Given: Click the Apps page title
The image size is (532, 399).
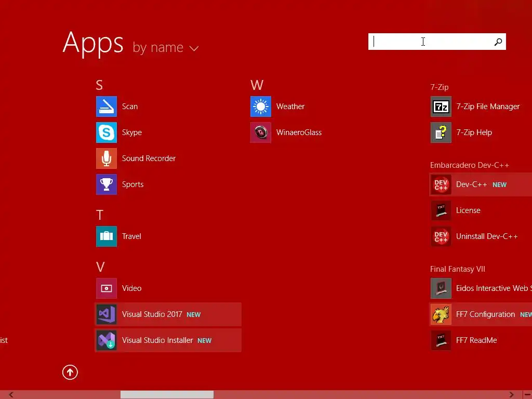Looking at the screenshot, I should (x=93, y=43).
